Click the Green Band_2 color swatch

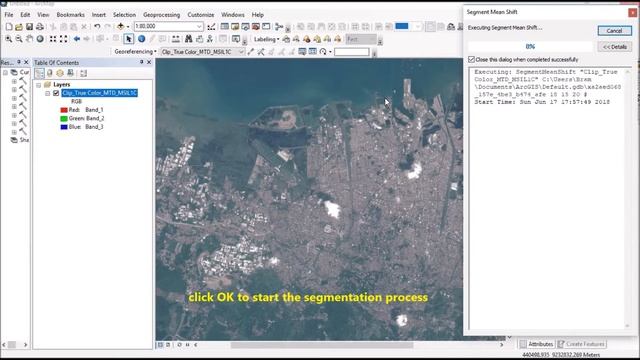coord(64,118)
